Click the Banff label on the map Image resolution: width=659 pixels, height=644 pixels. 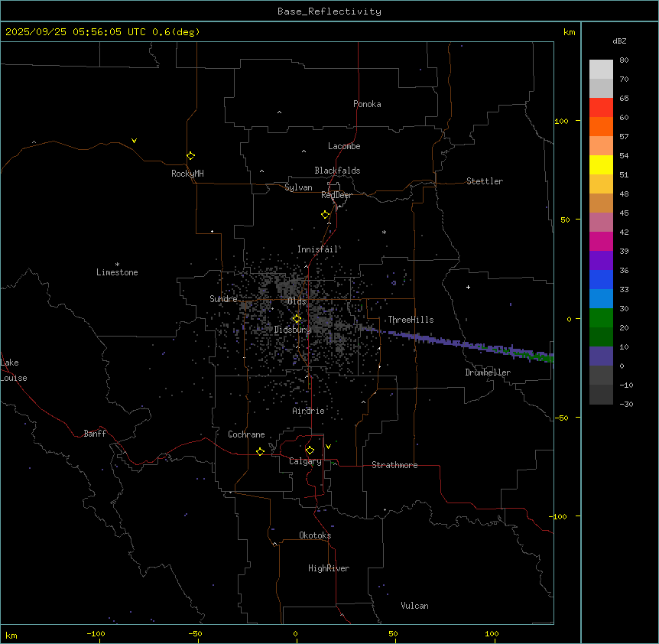pos(95,434)
